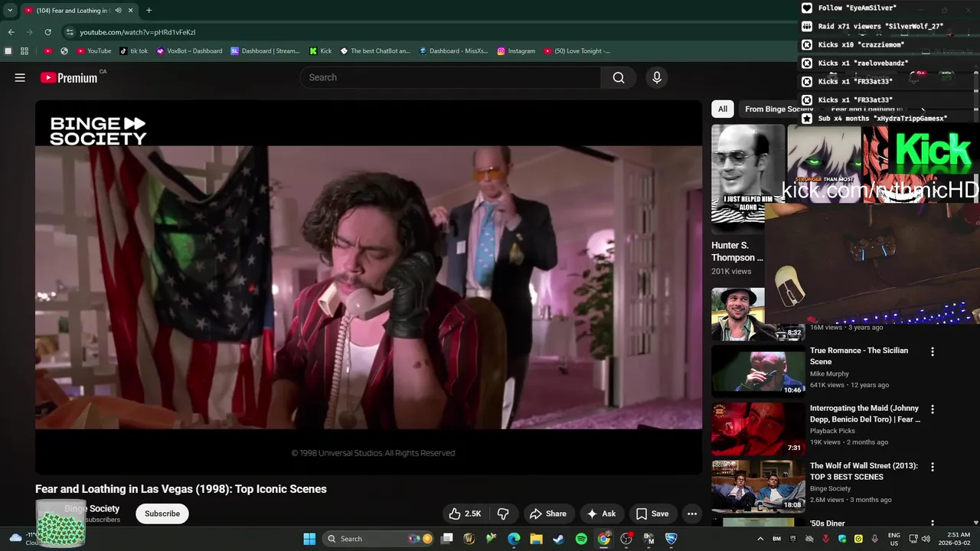Viewport: 980px width, 551px height.
Task: Open the Wolf of Wall Street 18:08 thumbnail
Action: click(x=758, y=485)
